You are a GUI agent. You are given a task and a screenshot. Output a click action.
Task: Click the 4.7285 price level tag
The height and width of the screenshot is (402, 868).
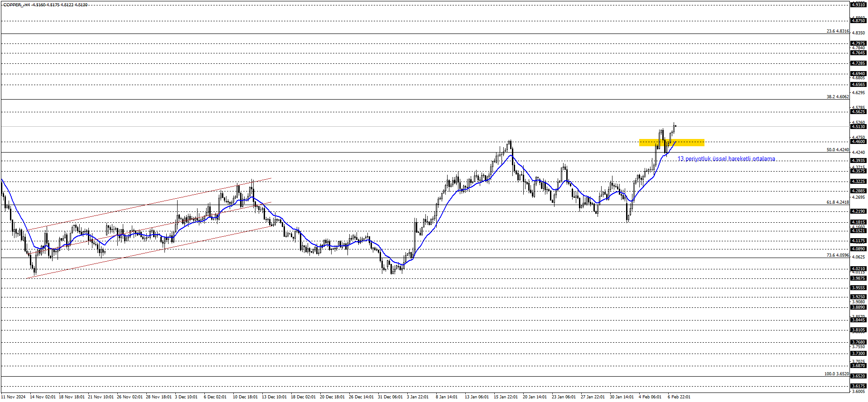click(858, 63)
